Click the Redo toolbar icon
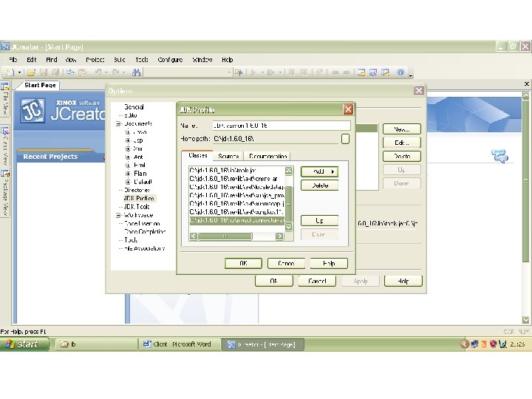The height and width of the screenshot is (399, 532). (116, 72)
